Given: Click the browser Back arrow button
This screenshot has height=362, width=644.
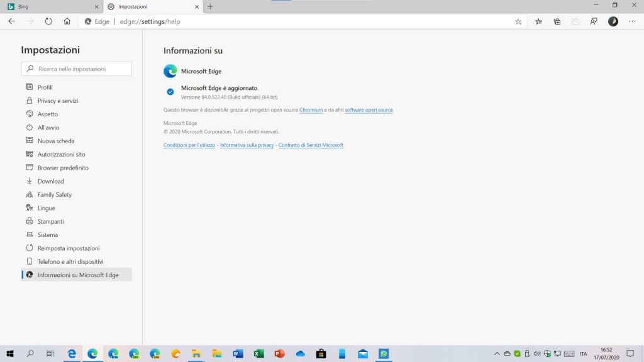Looking at the screenshot, I should coord(11,21).
